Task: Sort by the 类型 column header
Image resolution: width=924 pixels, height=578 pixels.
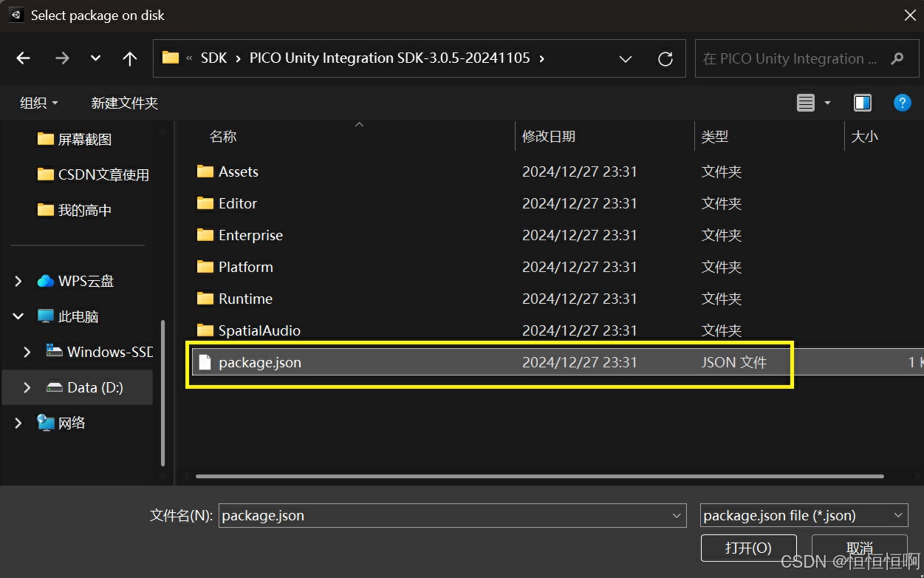Action: [715, 136]
